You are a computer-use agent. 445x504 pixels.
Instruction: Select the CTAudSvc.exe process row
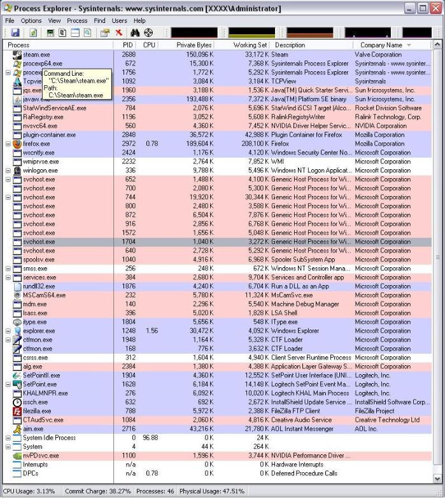(217, 420)
